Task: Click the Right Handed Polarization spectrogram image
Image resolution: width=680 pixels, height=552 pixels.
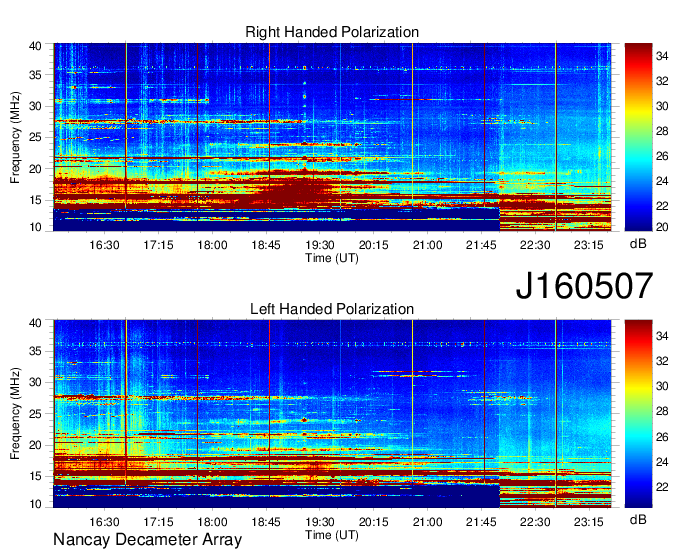Action: point(332,137)
